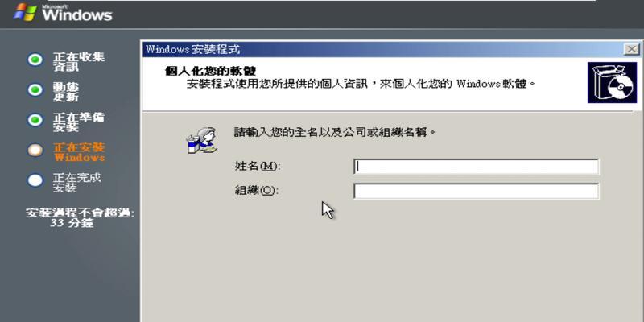Select the orange 正在安裝 Windows step label
The width and height of the screenshot is (644, 322).
79,152
